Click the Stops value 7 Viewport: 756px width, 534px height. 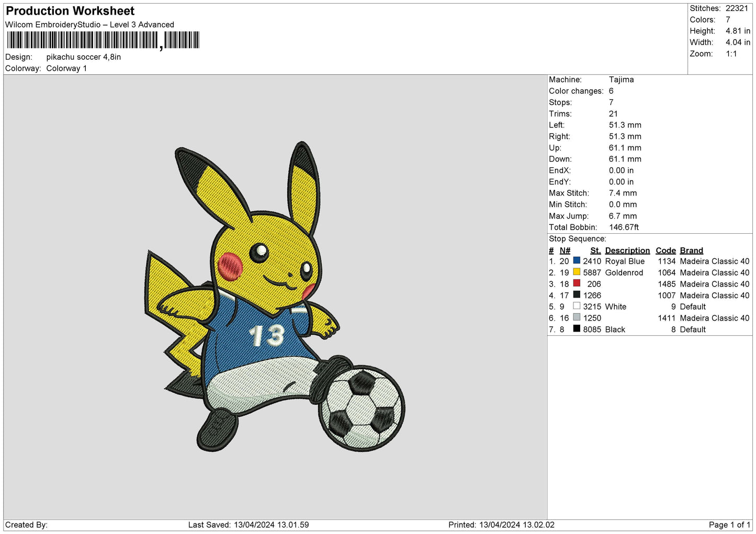611,103
